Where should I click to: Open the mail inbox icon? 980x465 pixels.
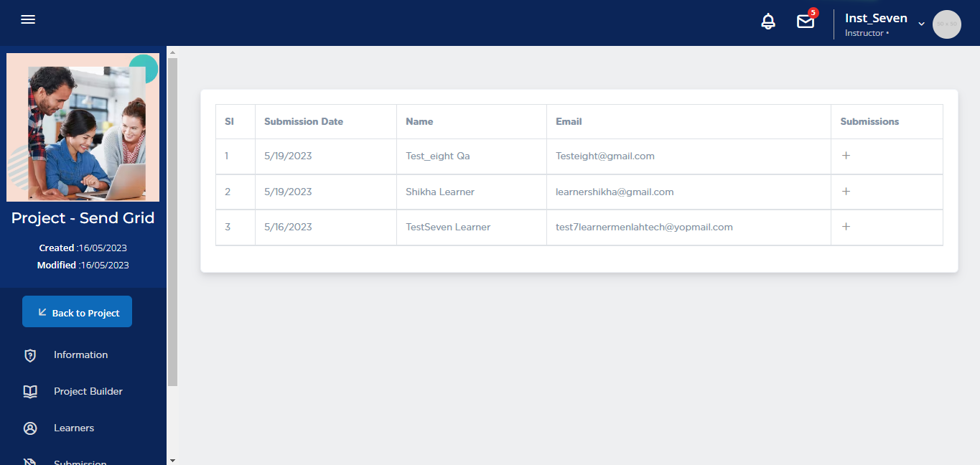[806, 22]
